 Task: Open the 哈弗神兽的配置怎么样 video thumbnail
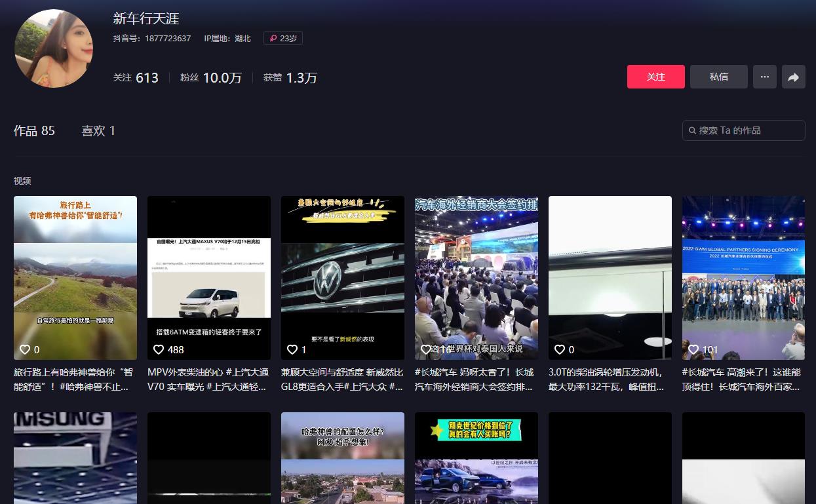[x=343, y=458]
